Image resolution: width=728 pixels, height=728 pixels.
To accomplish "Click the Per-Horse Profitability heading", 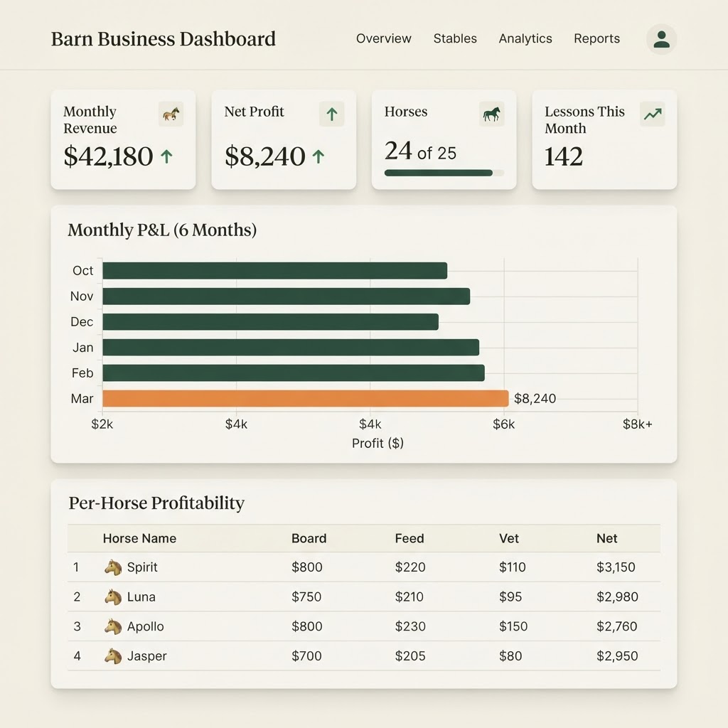I will pos(156,503).
